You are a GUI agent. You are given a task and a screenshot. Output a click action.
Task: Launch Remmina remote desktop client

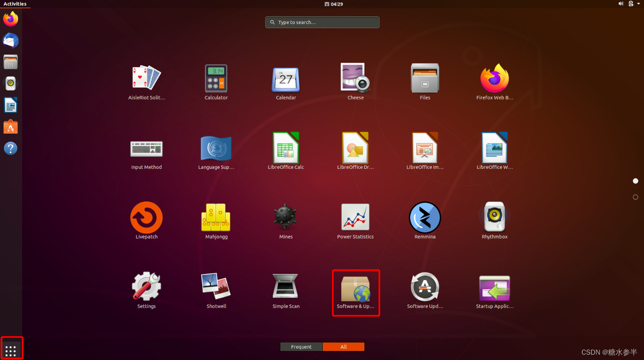[x=425, y=220]
